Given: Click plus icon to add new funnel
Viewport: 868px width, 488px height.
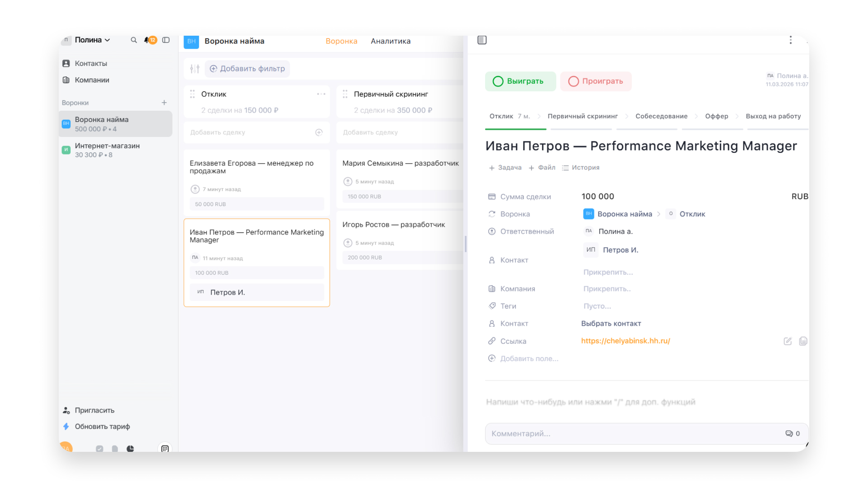Looking at the screenshot, I should tap(164, 103).
